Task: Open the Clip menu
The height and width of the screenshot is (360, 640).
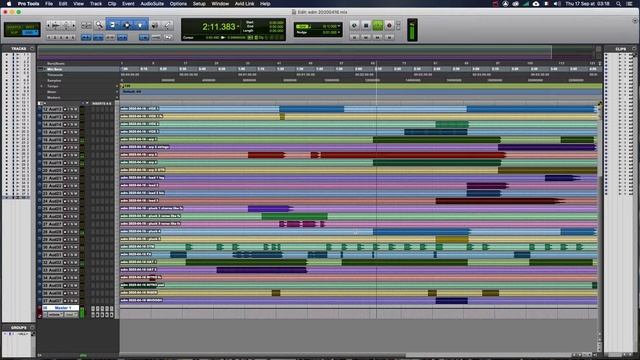Action: [112, 4]
